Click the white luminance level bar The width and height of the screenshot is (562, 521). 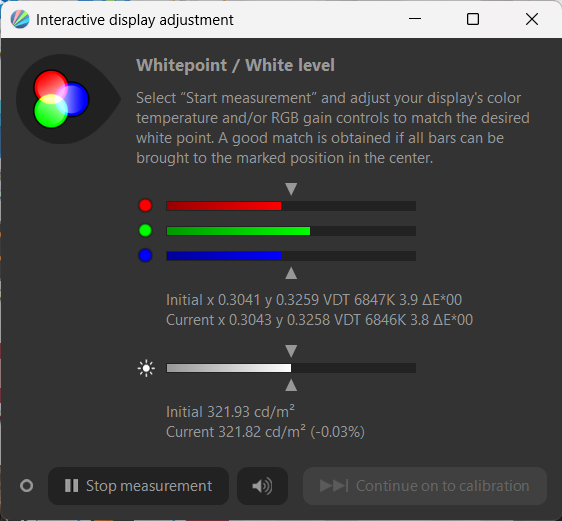pos(291,368)
